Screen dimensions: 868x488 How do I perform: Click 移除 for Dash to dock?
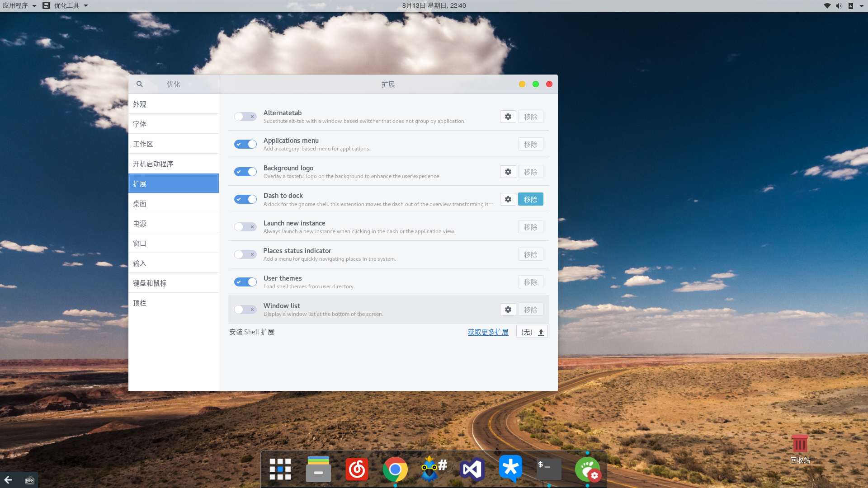(x=531, y=199)
